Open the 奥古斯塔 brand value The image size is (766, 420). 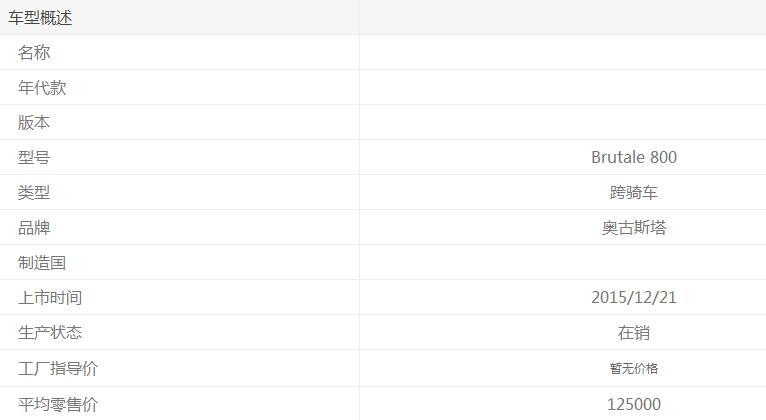coord(633,228)
